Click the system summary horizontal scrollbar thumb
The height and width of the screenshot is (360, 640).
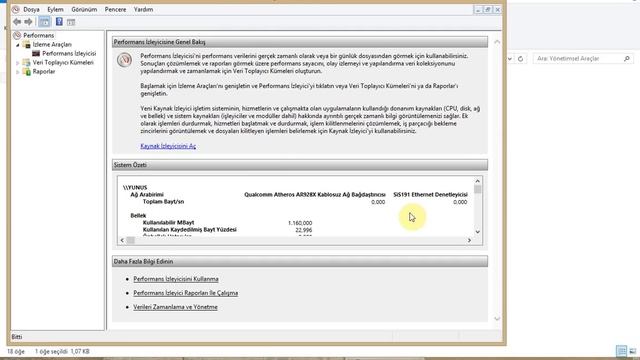click(131, 240)
